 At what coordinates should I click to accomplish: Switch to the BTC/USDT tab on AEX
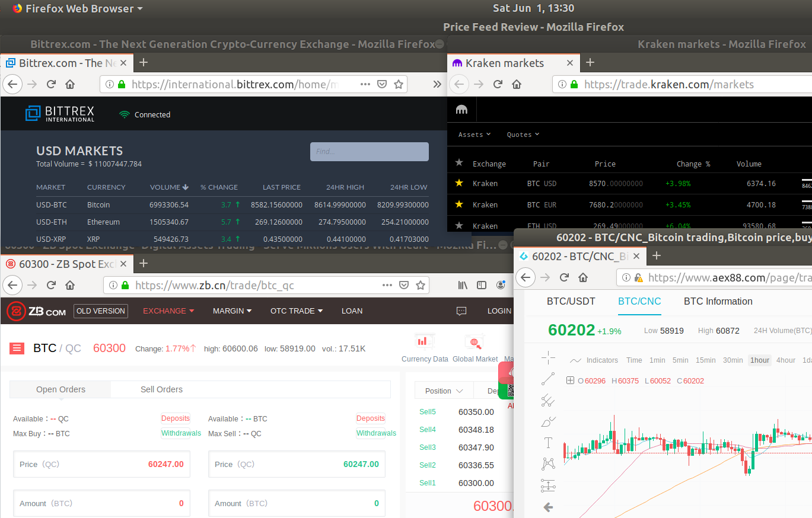coord(571,301)
